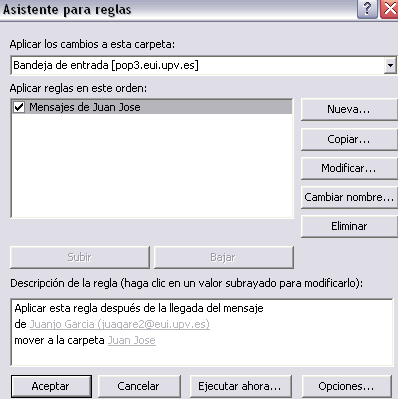Click the Subir button

tap(80, 257)
